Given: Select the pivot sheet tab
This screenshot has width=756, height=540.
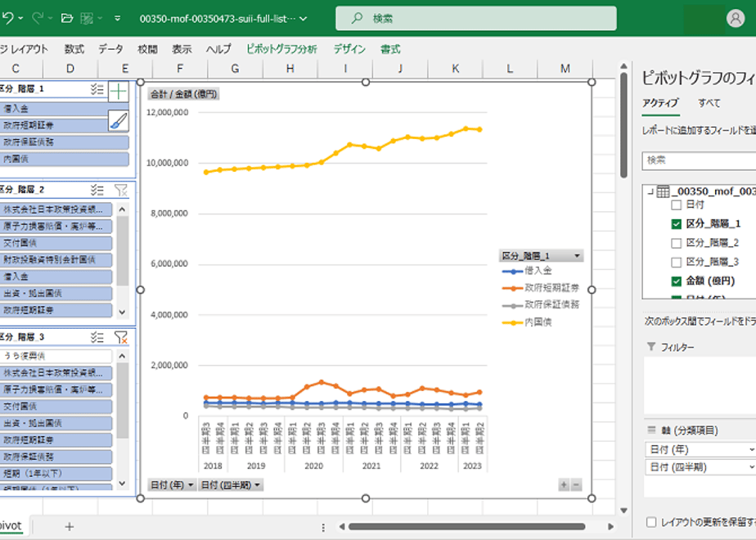Looking at the screenshot, I should tap(11, 525).
